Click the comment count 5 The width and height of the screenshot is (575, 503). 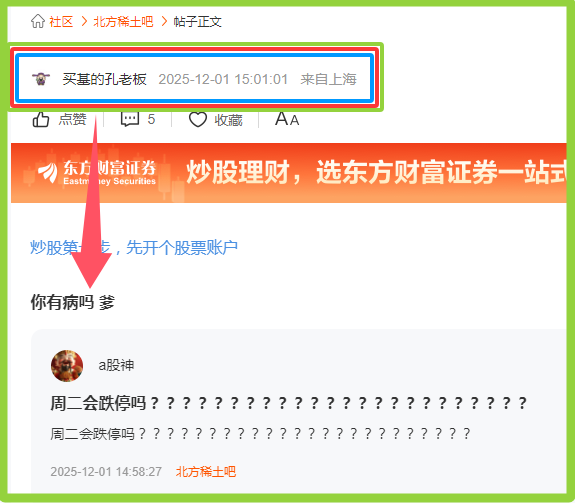coord(151,120)
